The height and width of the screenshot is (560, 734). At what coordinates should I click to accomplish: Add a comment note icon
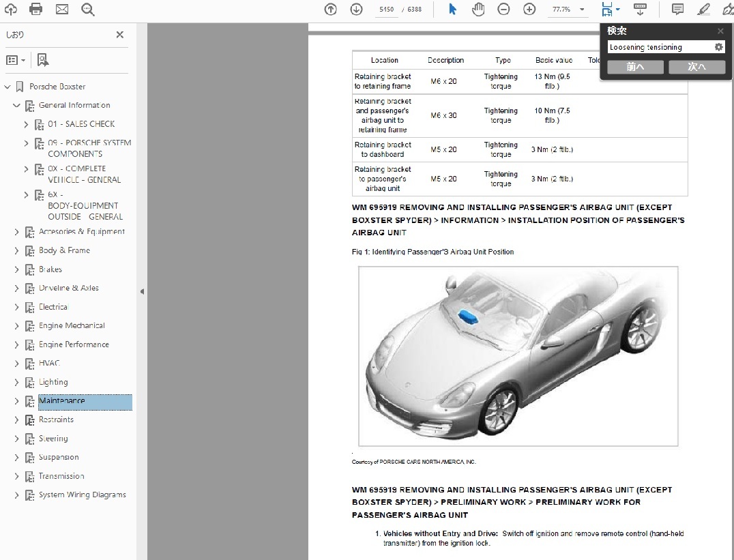pyautogui.click(x=677, y=10)
